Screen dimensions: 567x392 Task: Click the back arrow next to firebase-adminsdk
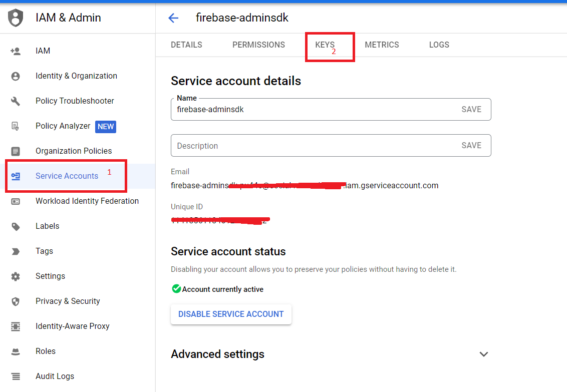tap(173, 18)
